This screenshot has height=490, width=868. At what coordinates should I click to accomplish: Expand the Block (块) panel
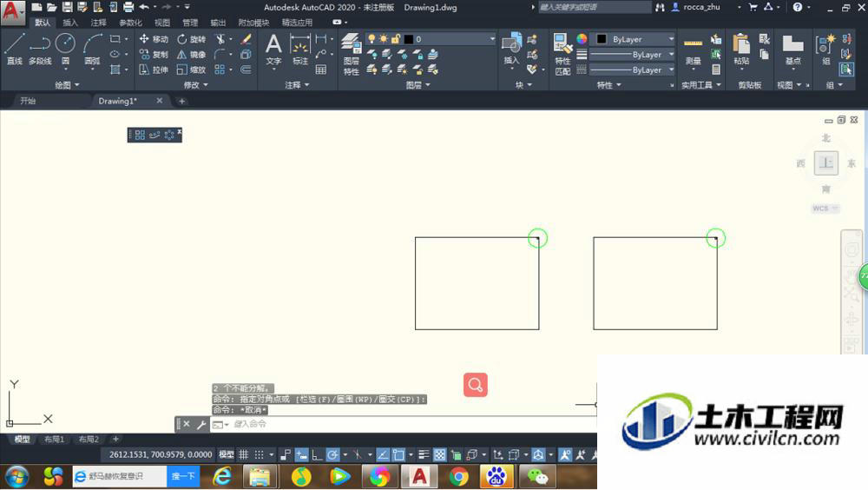click(x=523, y=85)
